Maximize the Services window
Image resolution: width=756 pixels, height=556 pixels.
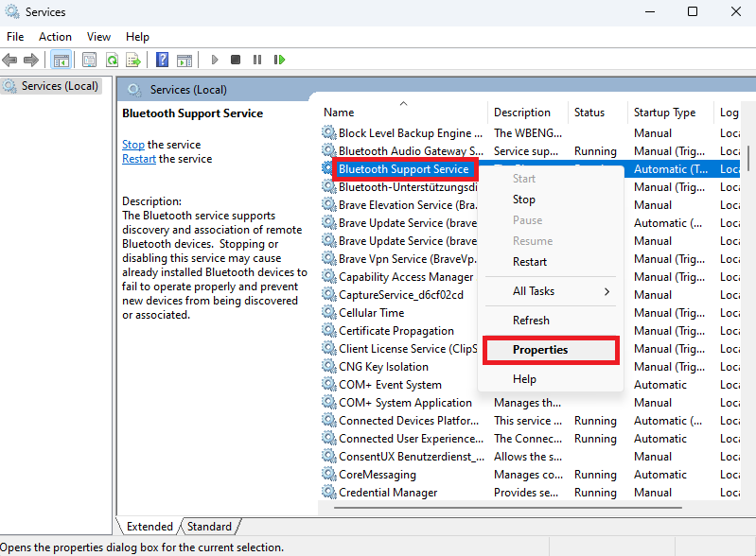[x=693, y=11]
